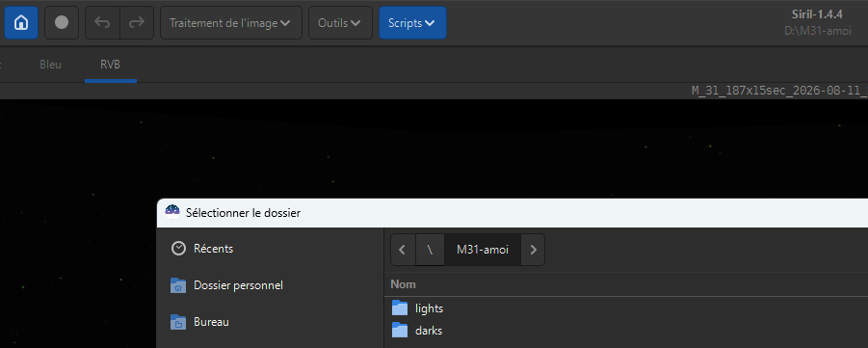Switch to the Bleu channel tab
Screen dimensions: 868x348
coord(50,65)
